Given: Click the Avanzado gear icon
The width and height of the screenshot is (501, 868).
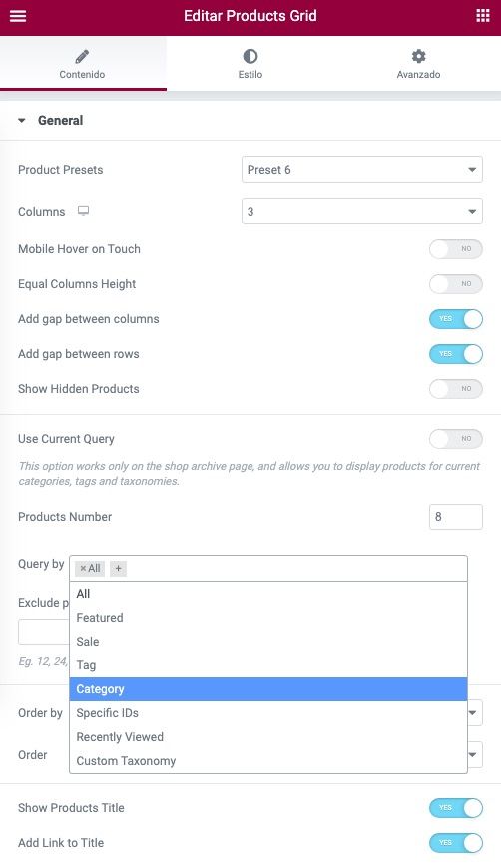Looking at the screenshot, I should [418, 56].
